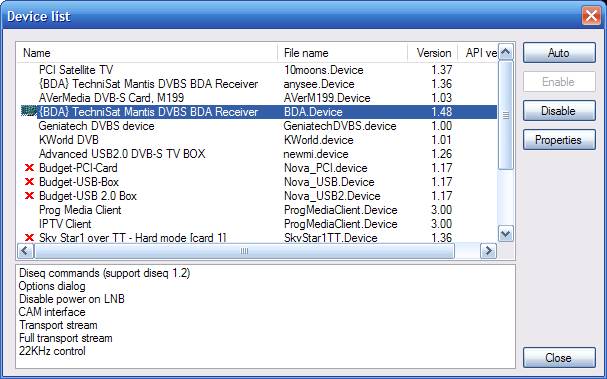The height and width of the screenshot is (379, 607).
Task: Click the Options dialog feature line
Action: (x=52, y=286)
